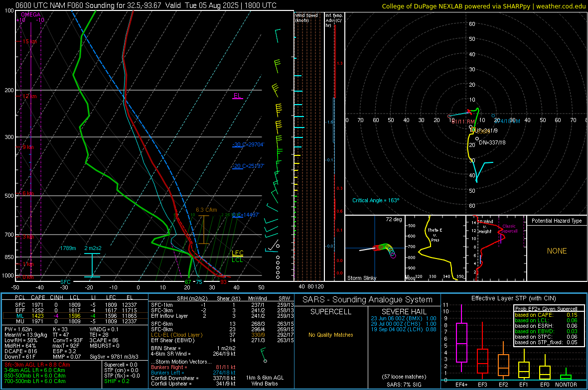Click the DCAPE = 816 value
Screen dimensions: 588x390
coord(20,351)
